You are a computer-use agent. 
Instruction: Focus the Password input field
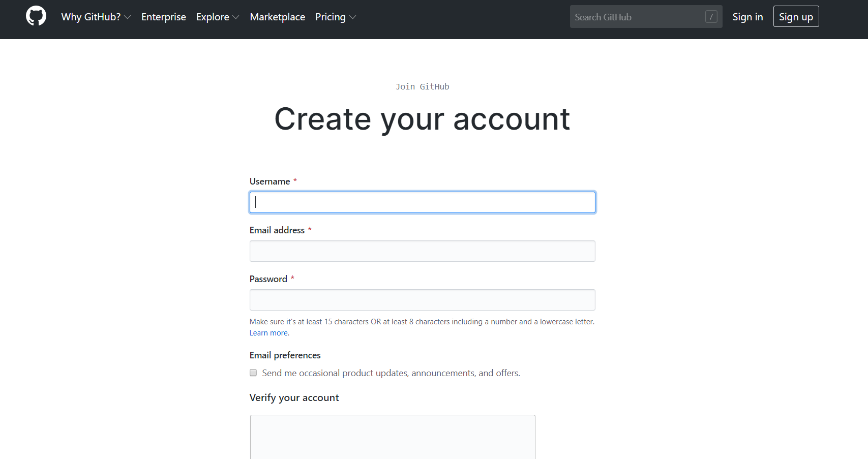coord(422,300)
